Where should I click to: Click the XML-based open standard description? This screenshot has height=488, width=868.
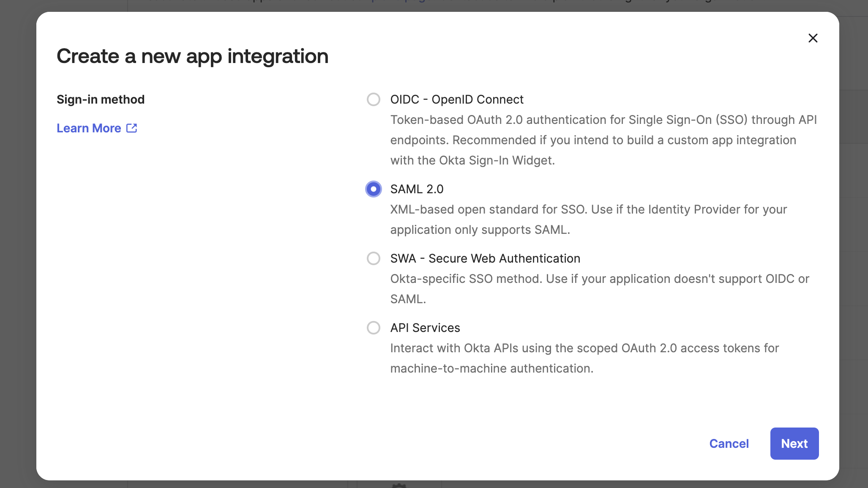588,219
